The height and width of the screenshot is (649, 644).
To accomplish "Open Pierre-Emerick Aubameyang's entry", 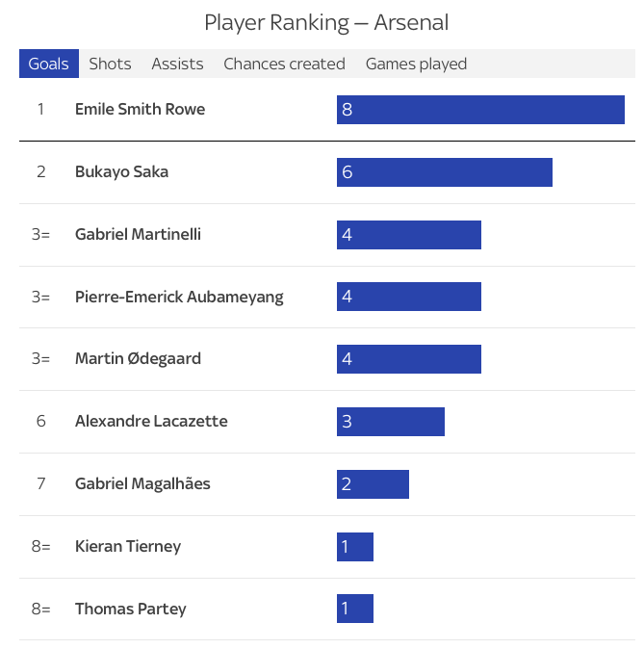I will click(x=179, y=297).
